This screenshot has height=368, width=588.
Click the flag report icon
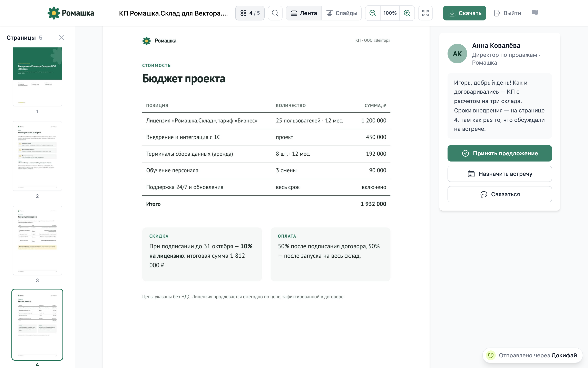click(535, 13)
